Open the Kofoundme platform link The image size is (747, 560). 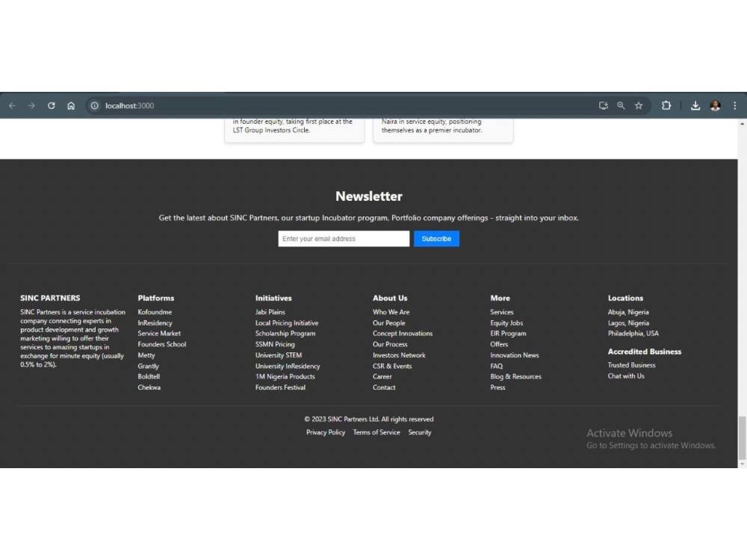coord(155,312)
